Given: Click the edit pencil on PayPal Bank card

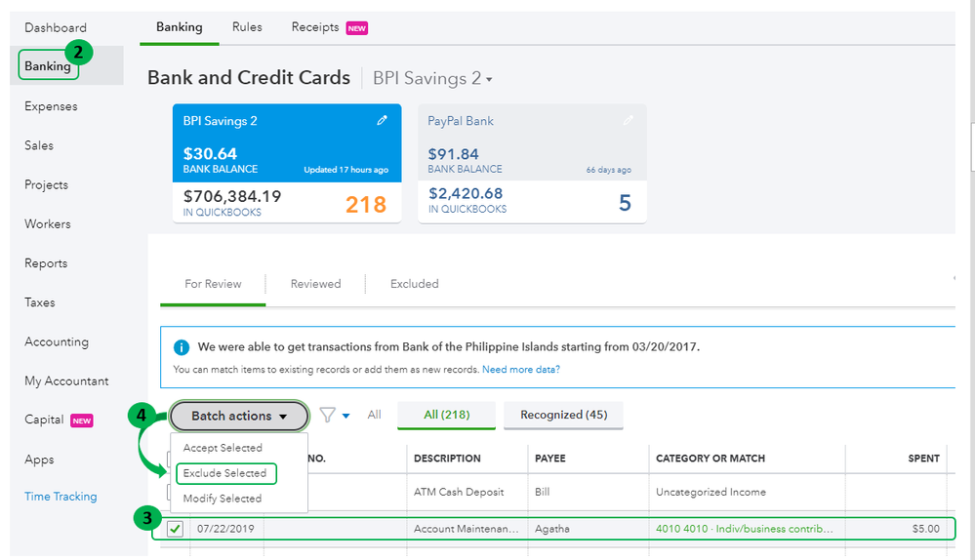Looking at the screenshot, I should (x=628, y=121).
